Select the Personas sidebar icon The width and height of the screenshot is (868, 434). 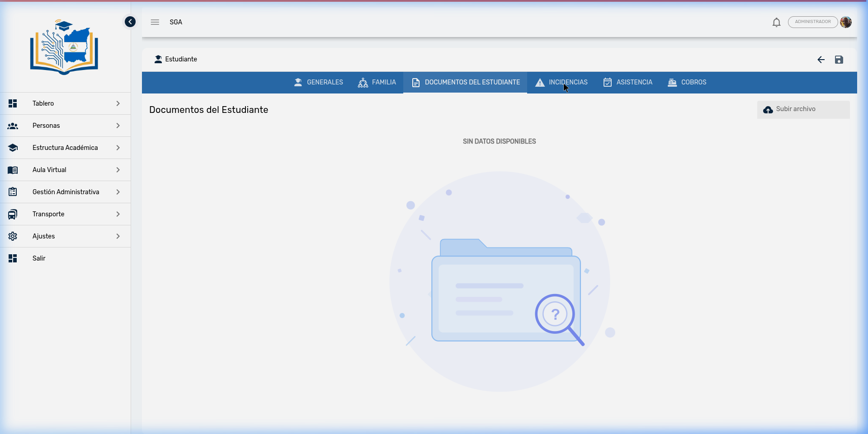tap(13, 126)
